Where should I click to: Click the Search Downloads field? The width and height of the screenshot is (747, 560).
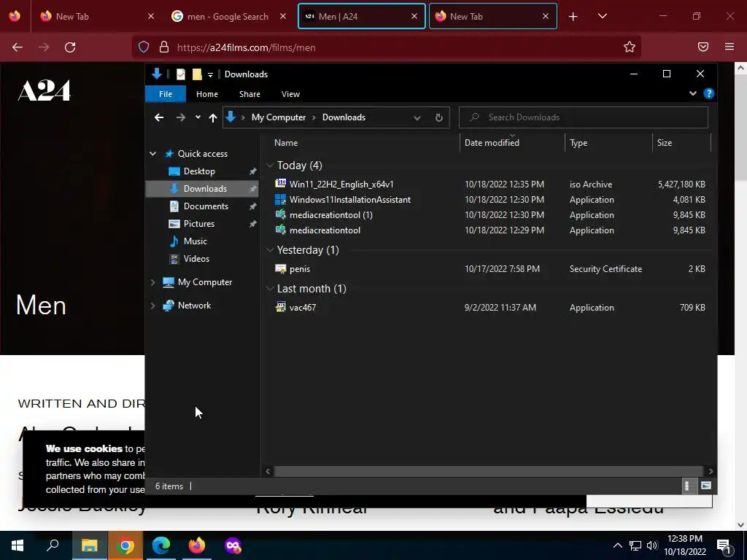pos(583,117)
